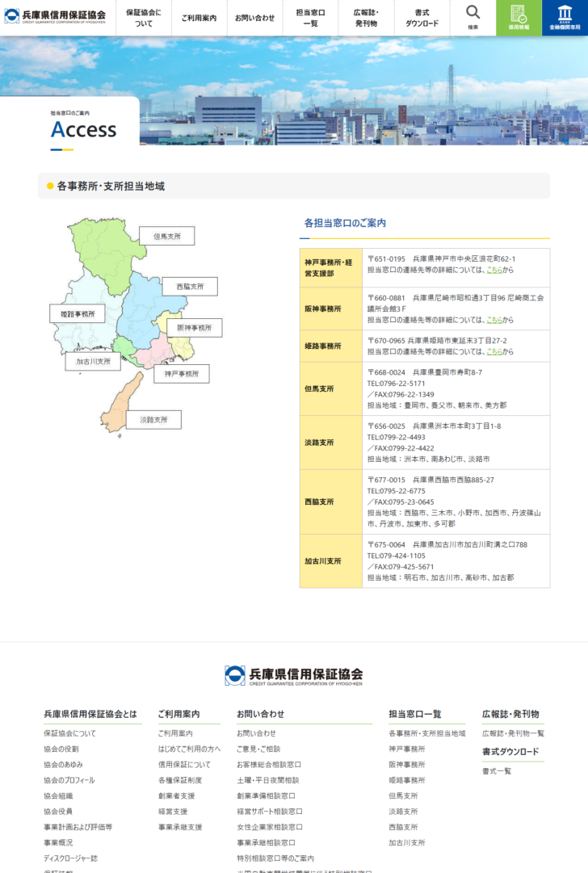Viewport: 588px width, 873px height.
Task: Click the green Tajima region on map
Action: click(x=107, y=250)
